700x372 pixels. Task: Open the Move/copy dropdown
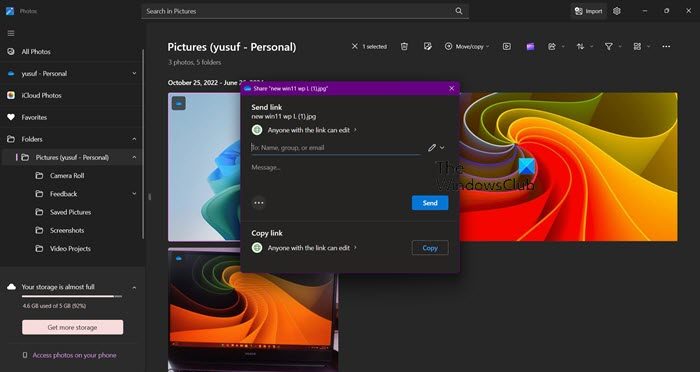coord(467,46)
